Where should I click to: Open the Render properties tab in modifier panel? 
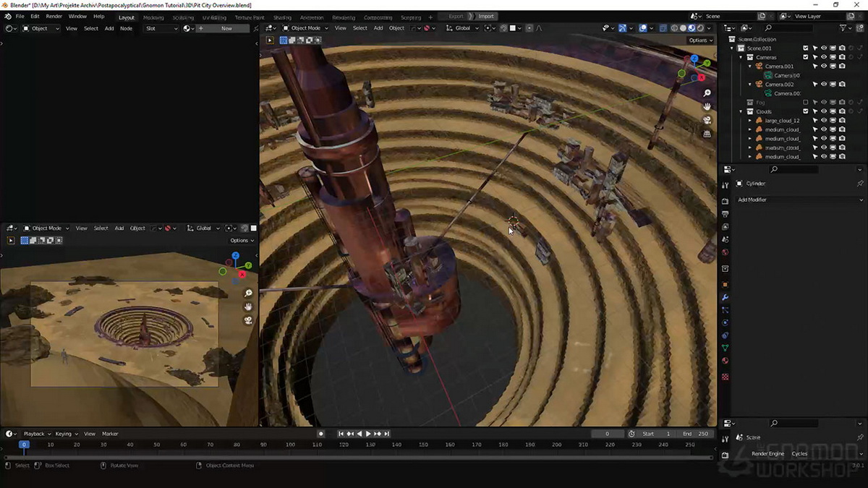[725, 201]
